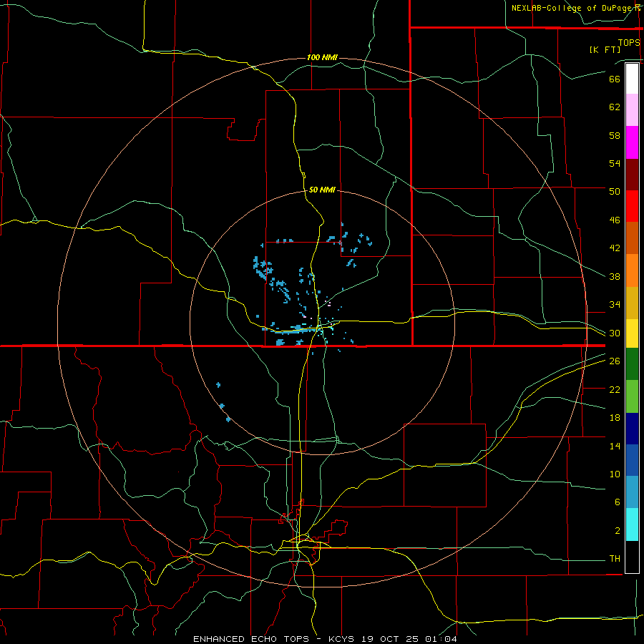
Task: Click the white swatch in the tops scale
Action: 632,79
